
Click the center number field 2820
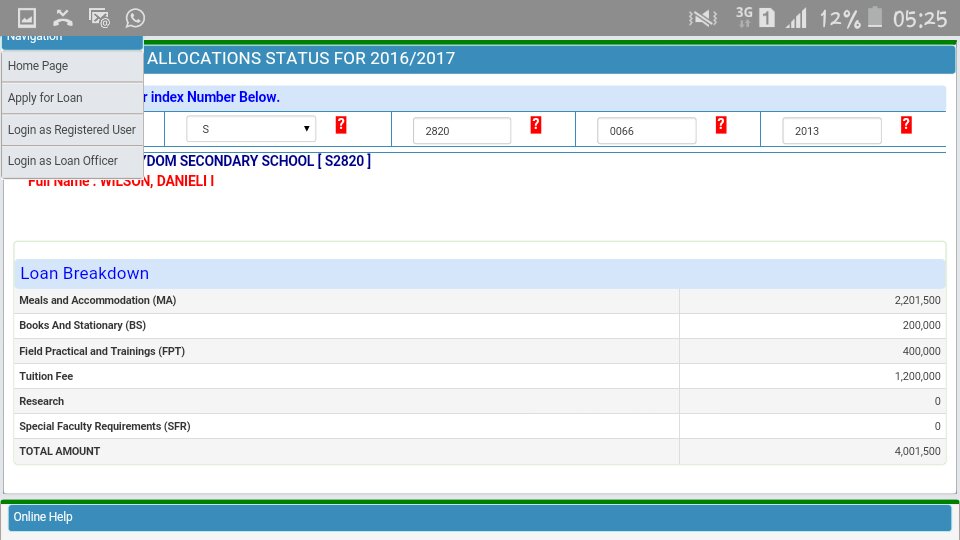pos(462,131)
